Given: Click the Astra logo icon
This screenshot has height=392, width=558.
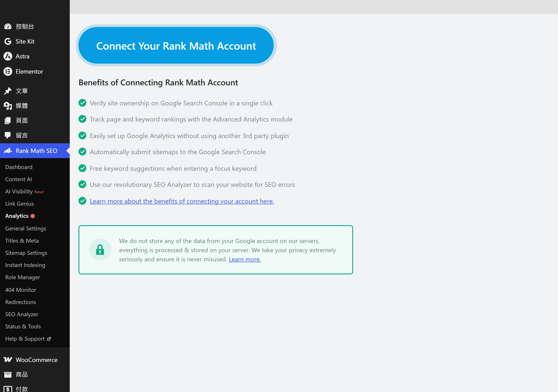Looking at the screenshot, I should pyautogui.click(x=8, y=56).
